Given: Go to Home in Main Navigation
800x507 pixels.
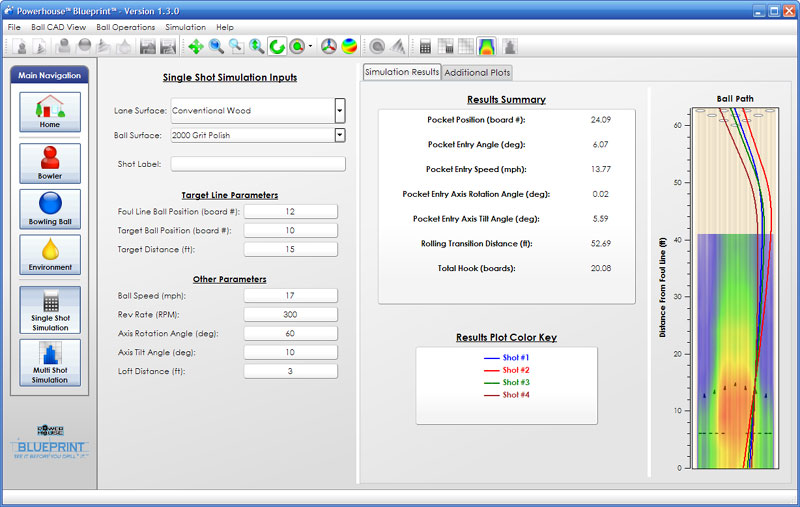Looking at the screenshot, I should 50,112.
